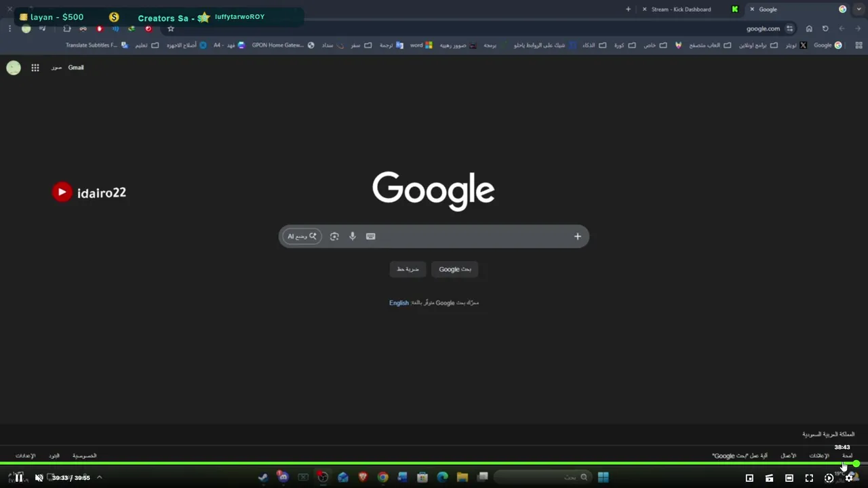This screenshot has height=488, width=868.
Task: Open the playback speed control
Action: (x=829, y=478)
